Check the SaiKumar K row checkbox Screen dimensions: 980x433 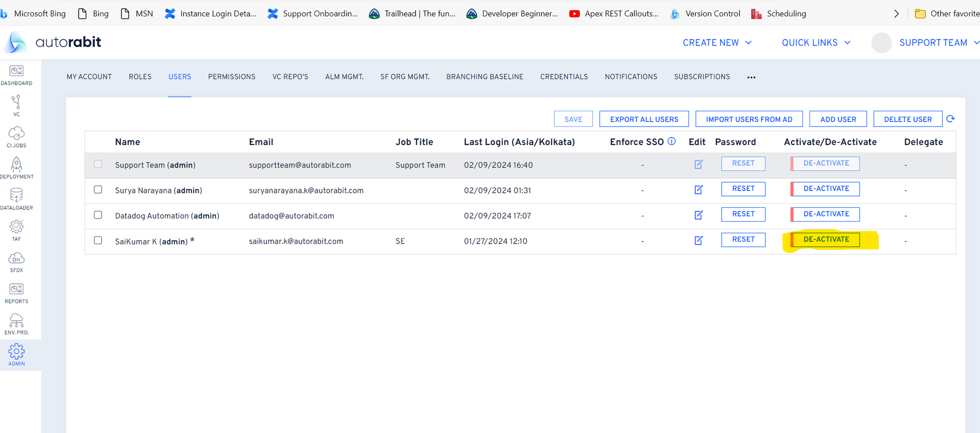point(98,240)
